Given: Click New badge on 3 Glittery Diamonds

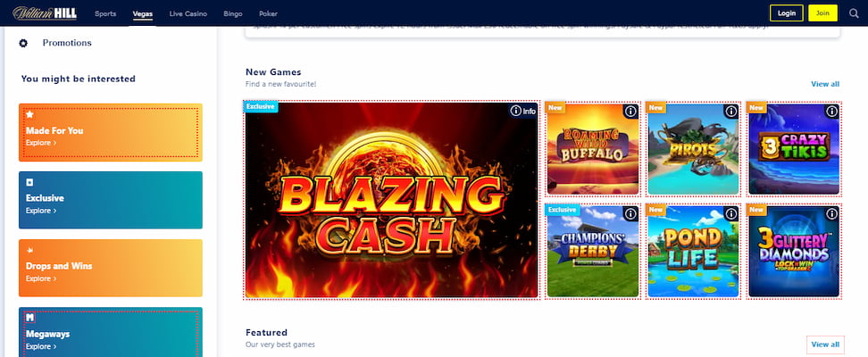Looking at the screenshot, I should pos(756,210).
